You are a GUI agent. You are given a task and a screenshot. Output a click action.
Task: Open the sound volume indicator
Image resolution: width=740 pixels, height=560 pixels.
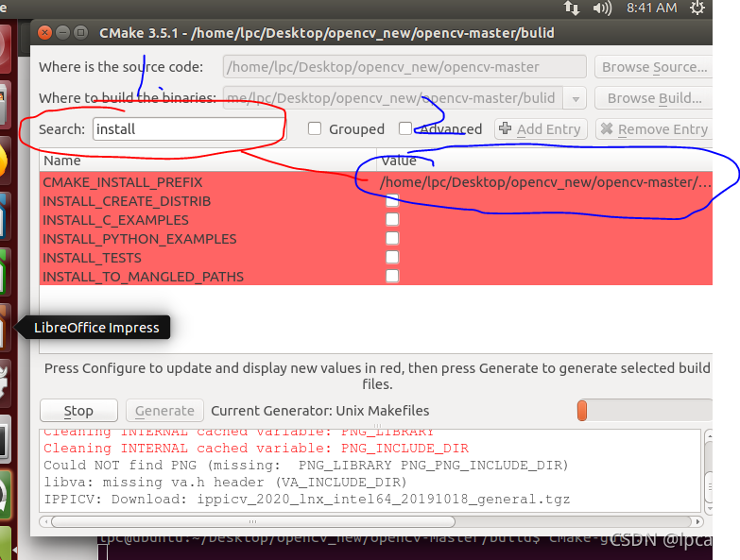[x=602, y=8]
